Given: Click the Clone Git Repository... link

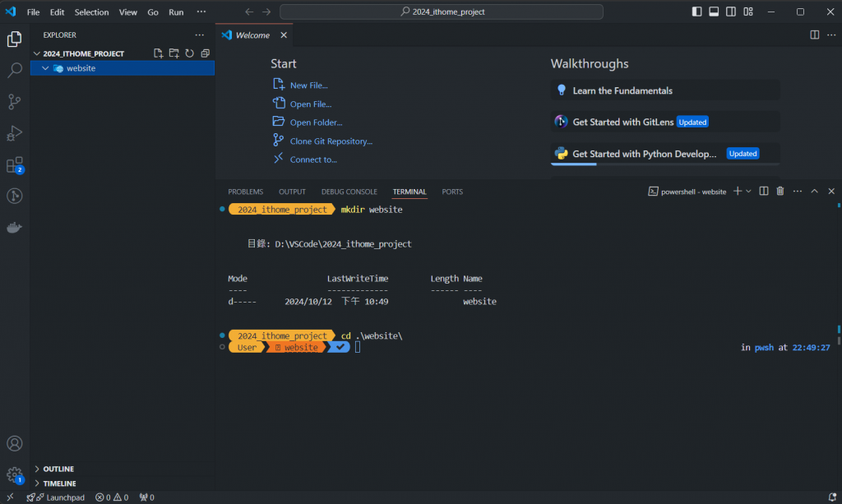Looking at the screenshot, I should 331,141.
